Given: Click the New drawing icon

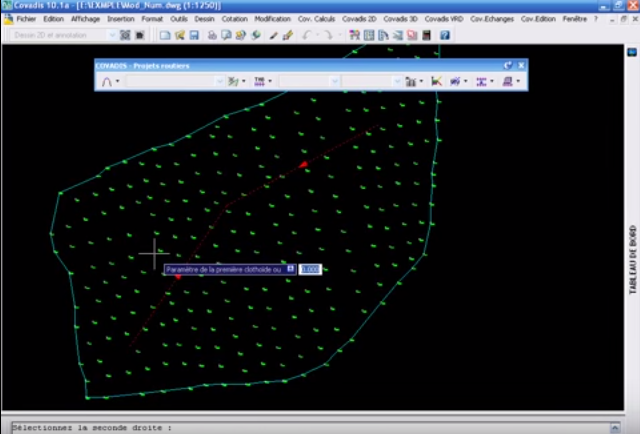Looking at the screenshot, I should (165, 35).
